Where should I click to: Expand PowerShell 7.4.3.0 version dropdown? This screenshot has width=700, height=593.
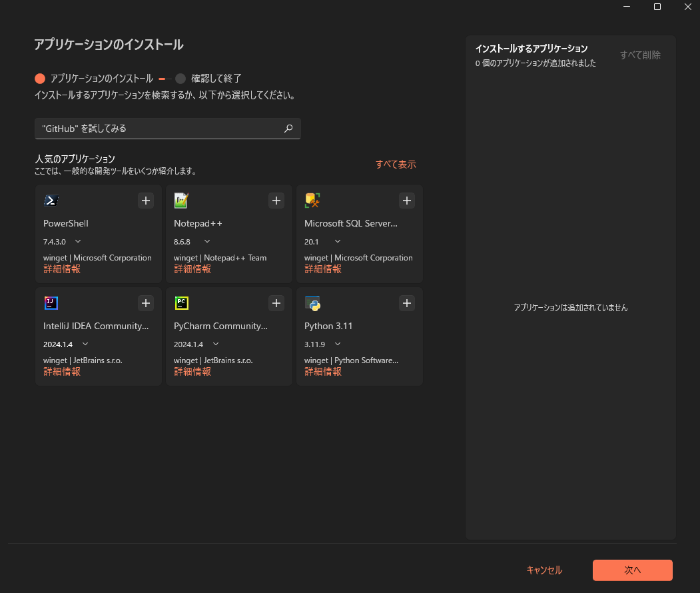click(x=78, y=242)
